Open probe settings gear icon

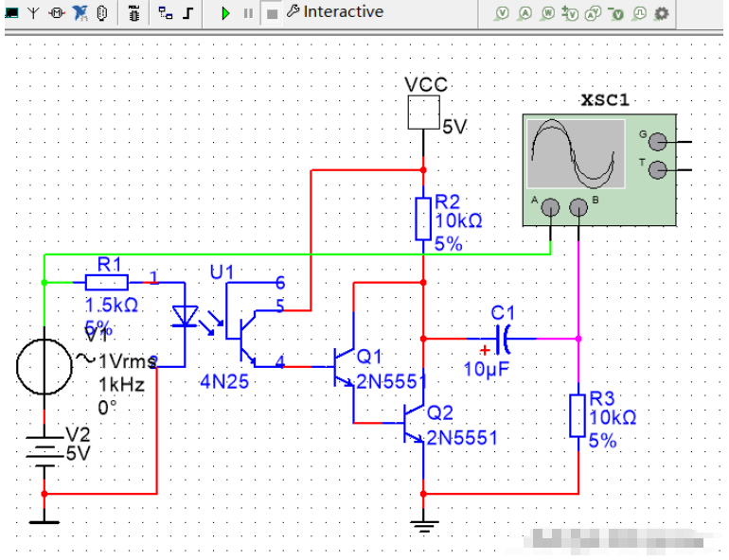click(x=662, y=13)
